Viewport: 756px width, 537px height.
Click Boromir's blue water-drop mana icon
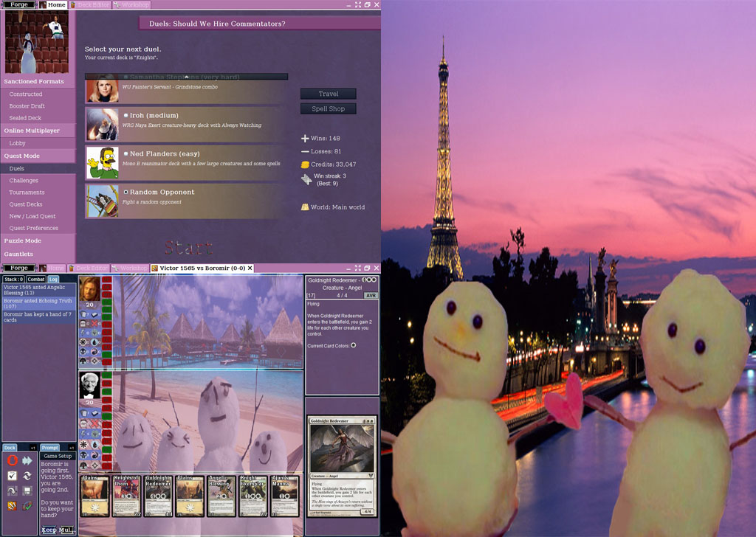(94, 342)
